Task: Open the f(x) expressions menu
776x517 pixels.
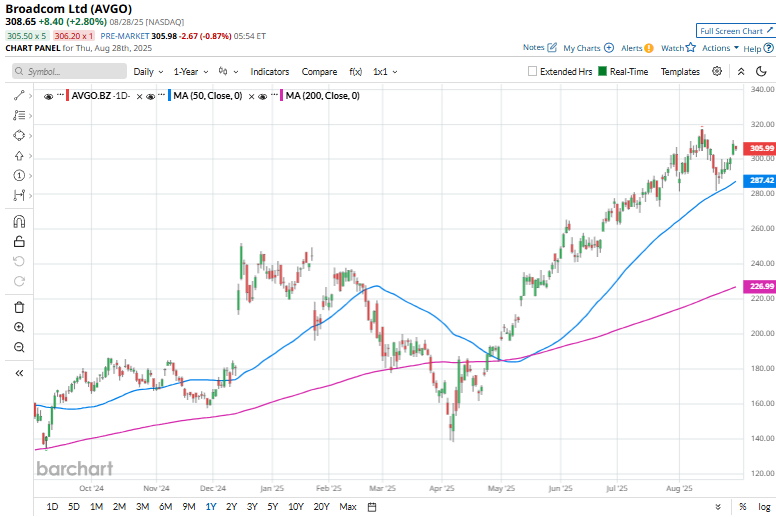Action: (x=355, y=72)
